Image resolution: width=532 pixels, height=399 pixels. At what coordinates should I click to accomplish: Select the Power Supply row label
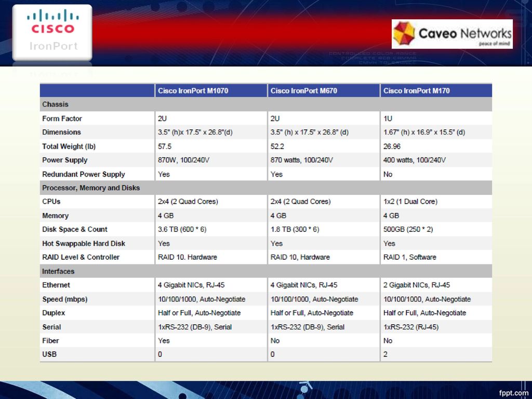click(x=65, y=160)
